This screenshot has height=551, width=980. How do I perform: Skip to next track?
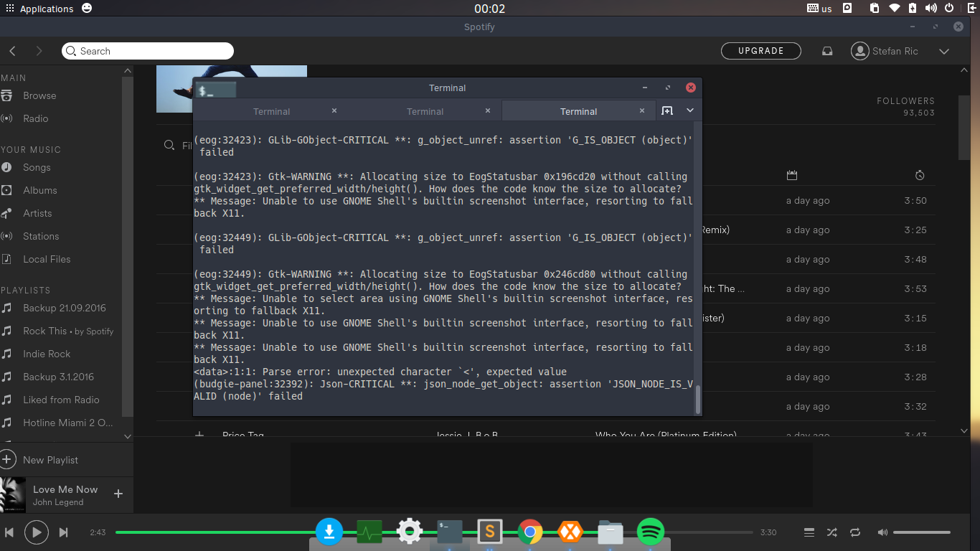63,532
